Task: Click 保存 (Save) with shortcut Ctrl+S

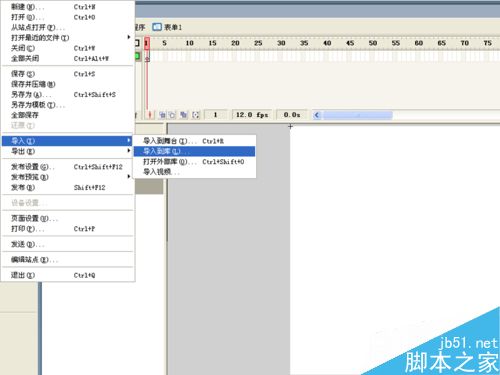Action: tap(68, 74)
